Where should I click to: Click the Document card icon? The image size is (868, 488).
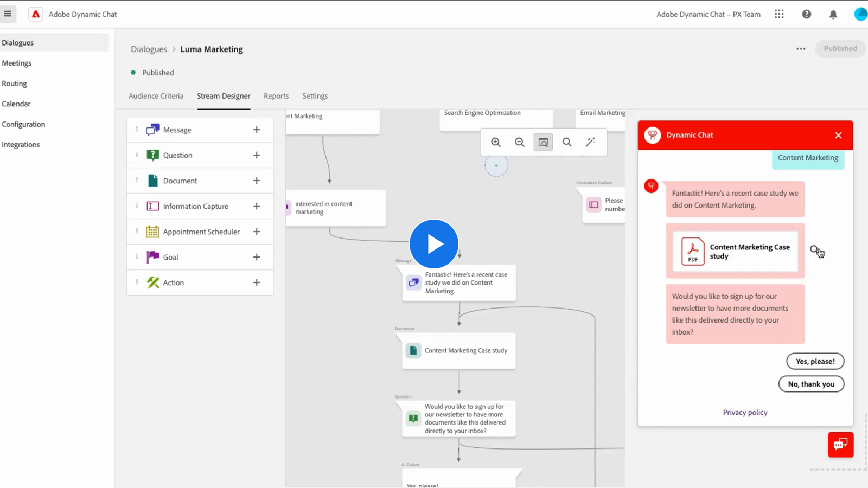(153, 181)
